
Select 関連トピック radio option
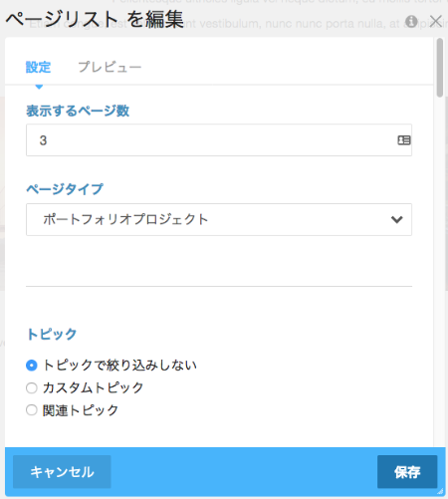coord(32,410)
